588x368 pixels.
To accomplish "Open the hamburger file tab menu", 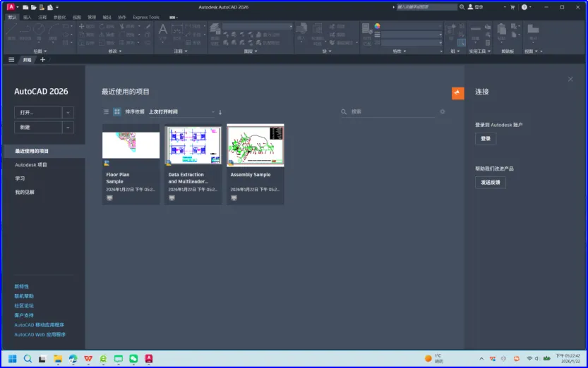I will point(11,60).
